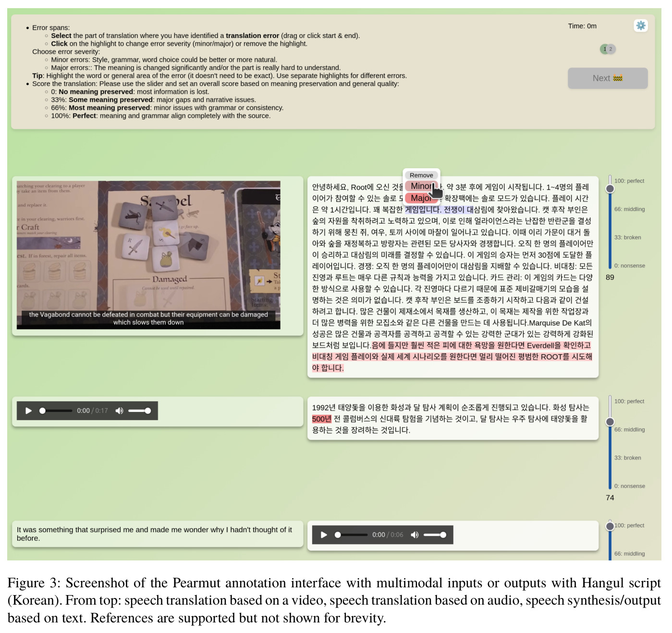Click the Next button
This screenshot has height=633, width=672.
608,78
